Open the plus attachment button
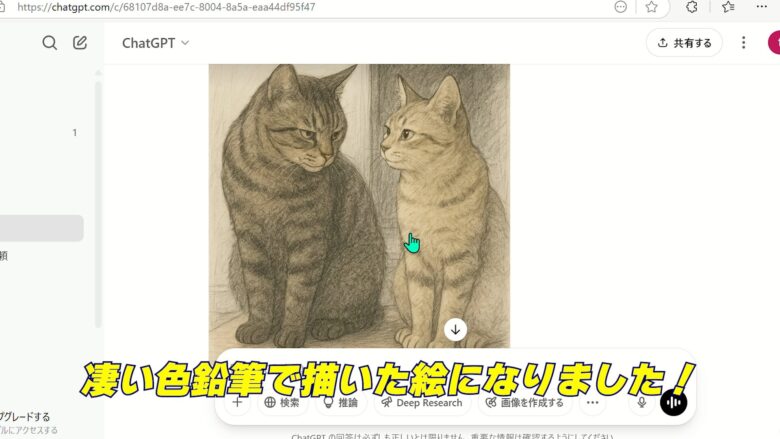The height and width of the screenshot is (439, 780). tap(237, 402)
